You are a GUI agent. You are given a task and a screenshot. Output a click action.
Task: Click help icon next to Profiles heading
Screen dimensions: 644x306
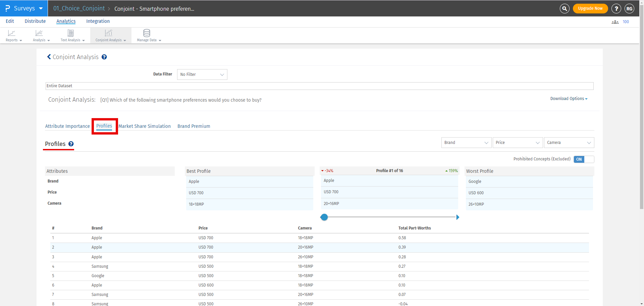pyautogui.click(x=71, y=144)
